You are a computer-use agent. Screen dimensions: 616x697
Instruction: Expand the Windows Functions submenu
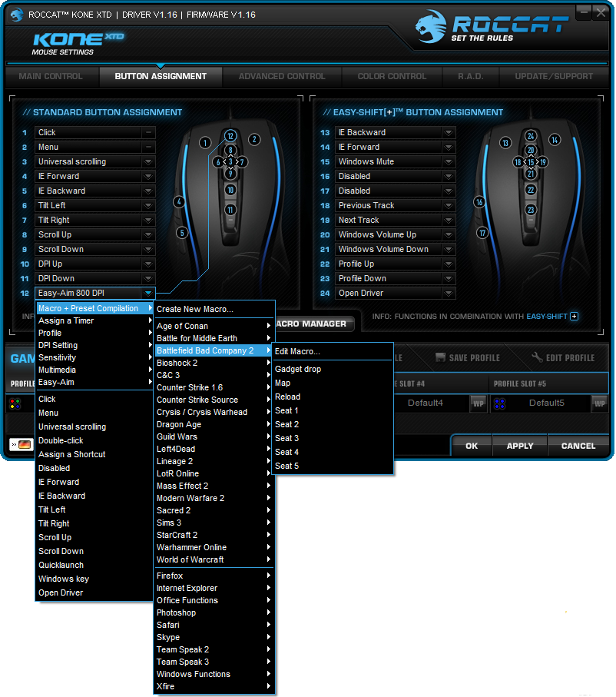(x=214, y=675)
